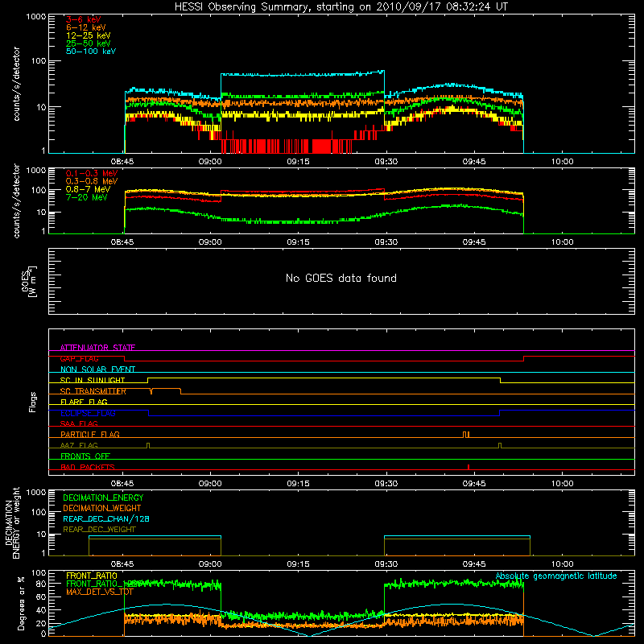Screen dimensions: 644x644
Task: Click the 10:00 tick label under decimation plot
Action: (x=562, y=564)
